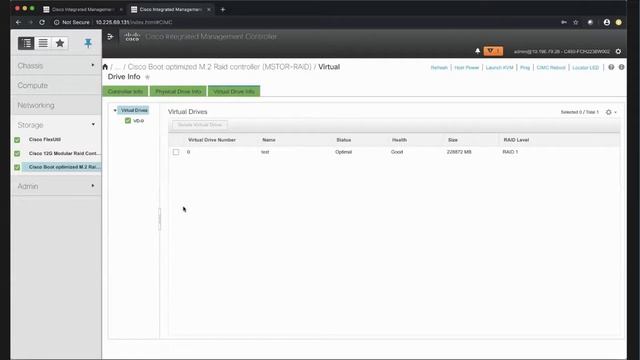Click the browser address bar URL
640x360 pixels.
[134, 22]
